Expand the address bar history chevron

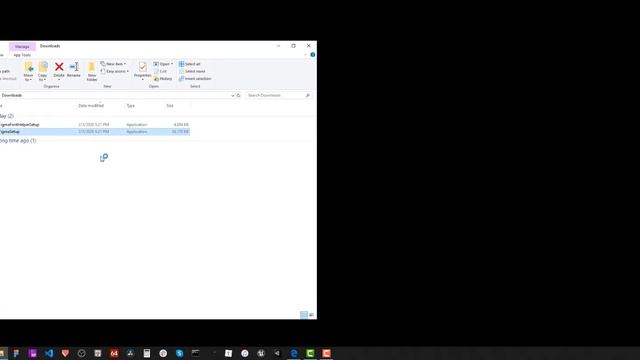(x=233, y=96)
